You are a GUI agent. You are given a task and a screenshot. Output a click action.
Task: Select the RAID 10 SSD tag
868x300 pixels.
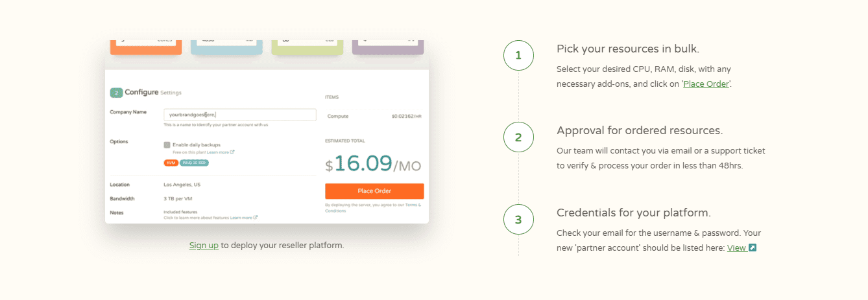click(194, 163)
